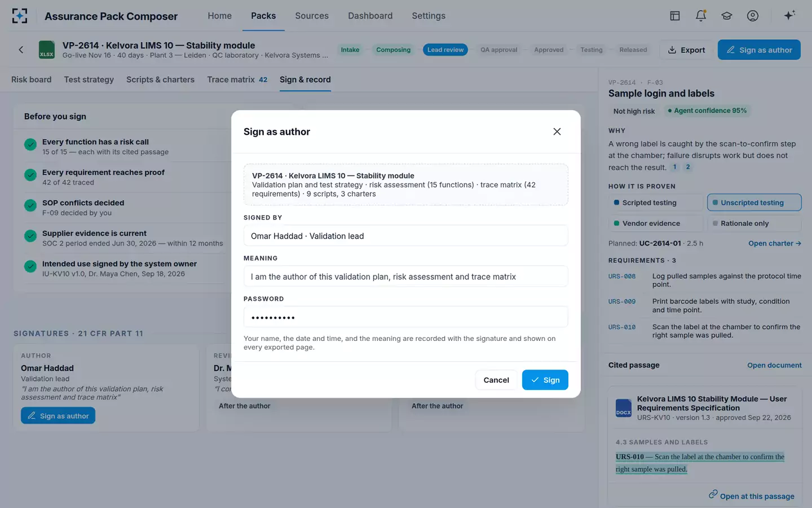Click the Testing stage
This screenshot has width=812, height=508.
[x=592, y=50]
